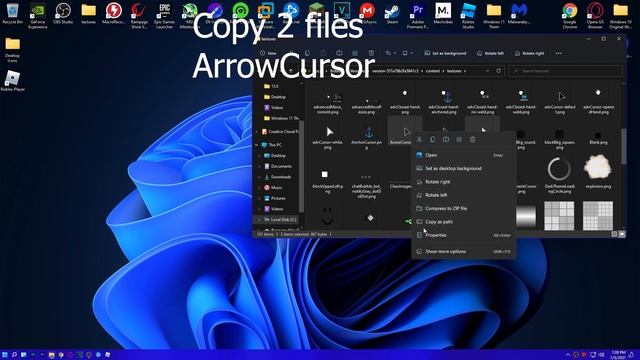The image size is (640, 360).
Task: Switch to large thumbnails view in status bar
Action: [622, 234]
